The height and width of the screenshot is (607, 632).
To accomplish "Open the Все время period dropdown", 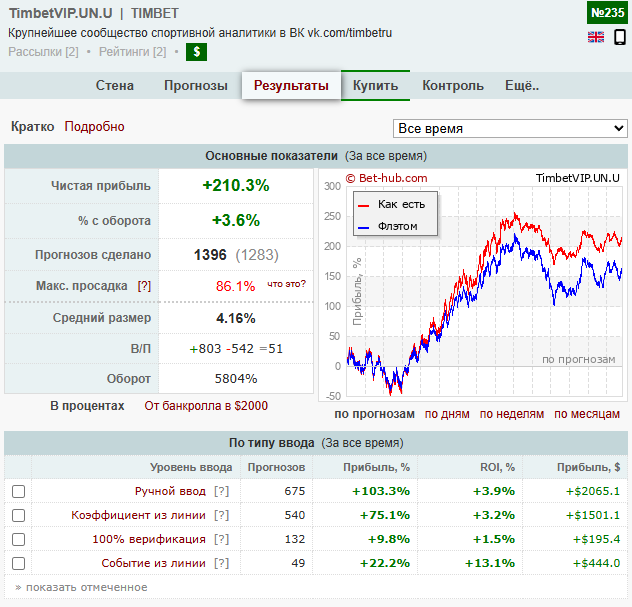I will pos(510,128).
